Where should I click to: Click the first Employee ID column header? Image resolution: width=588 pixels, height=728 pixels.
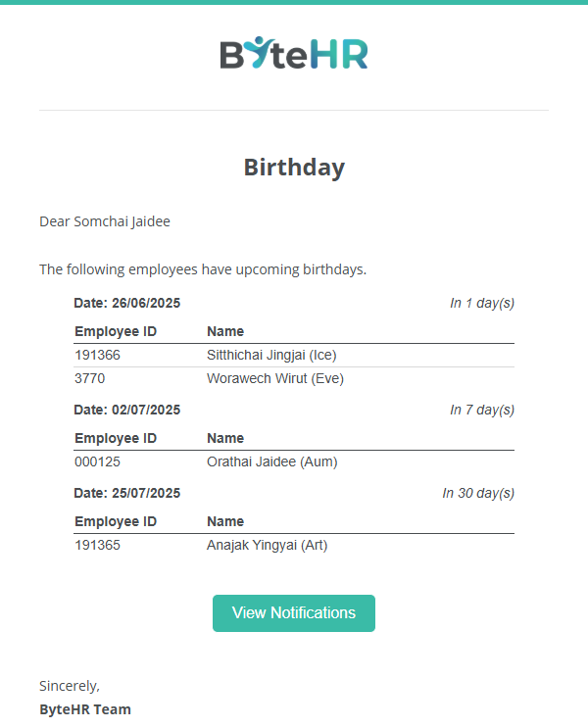[x=116, y=331]
